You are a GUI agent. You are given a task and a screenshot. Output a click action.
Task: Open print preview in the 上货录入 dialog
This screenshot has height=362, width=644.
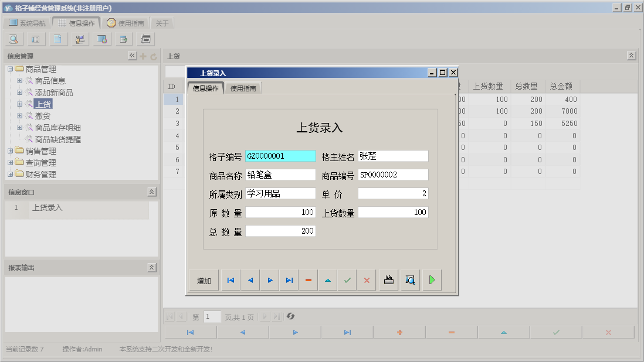(410, 279)
